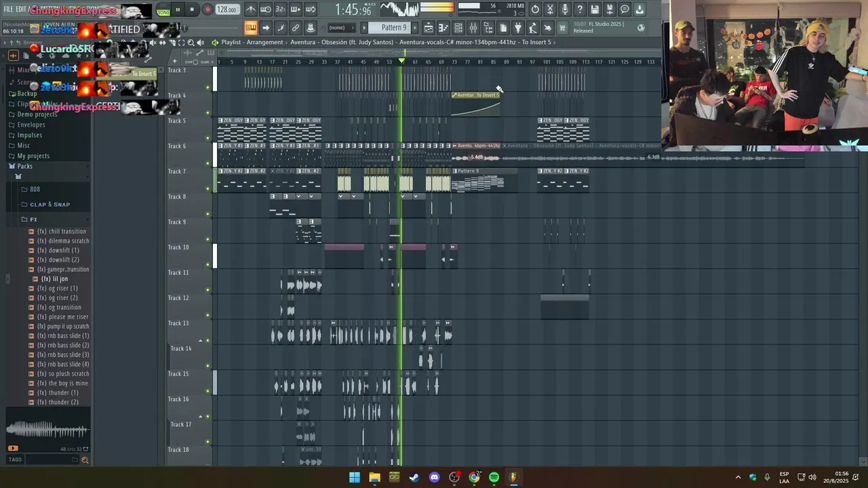868x488 pixels.
Task: Select '{fx} the boy is mine' sample
Action: click(x=62, y=383)
